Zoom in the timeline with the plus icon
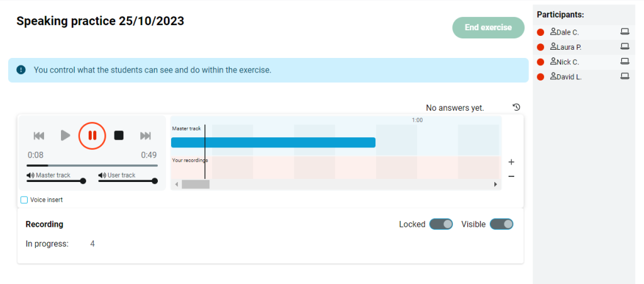 (x=511, y=162)
